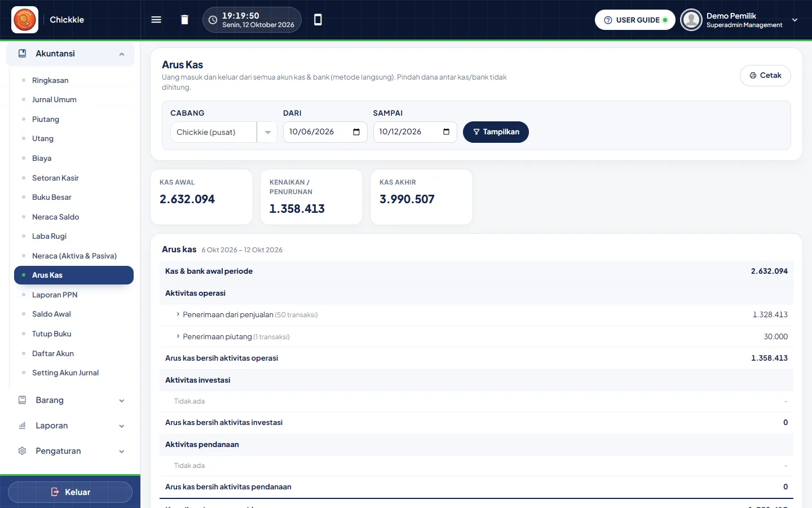Click the Kas Awal value card
The image size is (812, 508).
point(201,197)
